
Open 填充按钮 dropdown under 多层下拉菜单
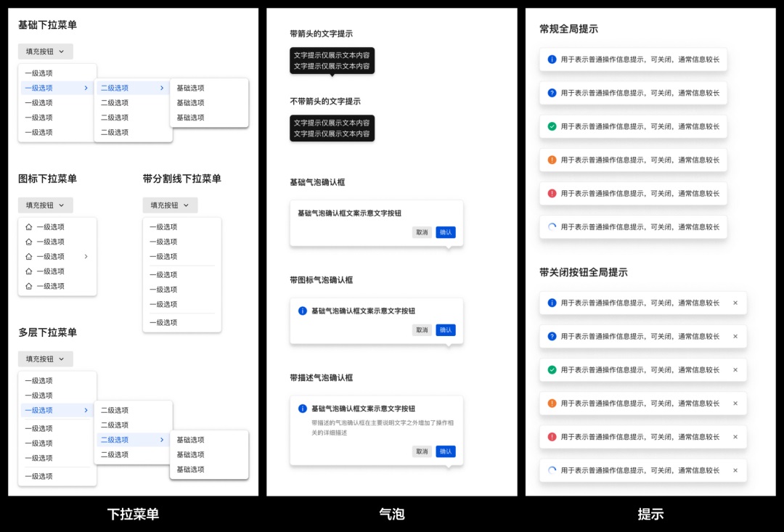(46, 359)
